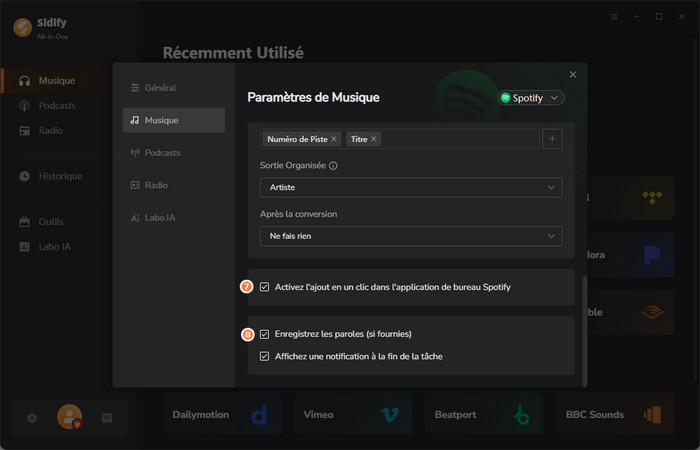700x450 pixels.
Task: Click the plus icon to add tag
Action: [x=552, y=139]
